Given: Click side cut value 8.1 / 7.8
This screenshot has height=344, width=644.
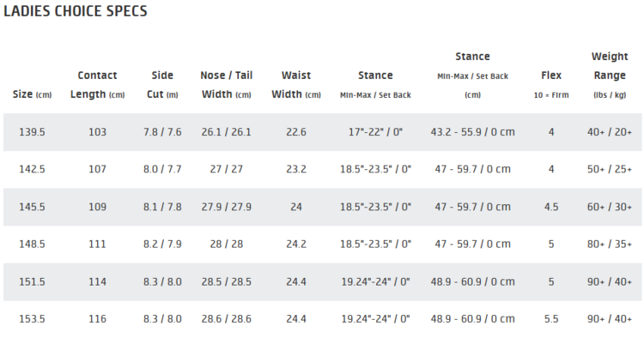Looking at the screenshot, I should 162,207.
